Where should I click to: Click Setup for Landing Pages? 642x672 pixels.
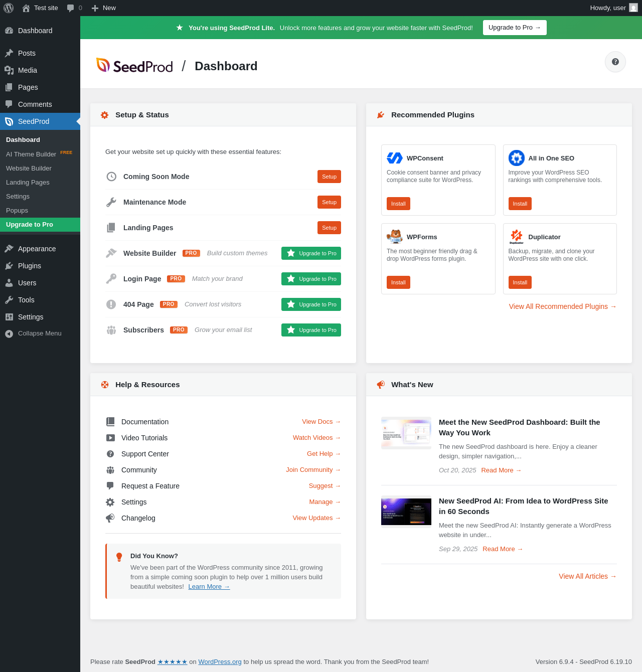pos(329,228)
